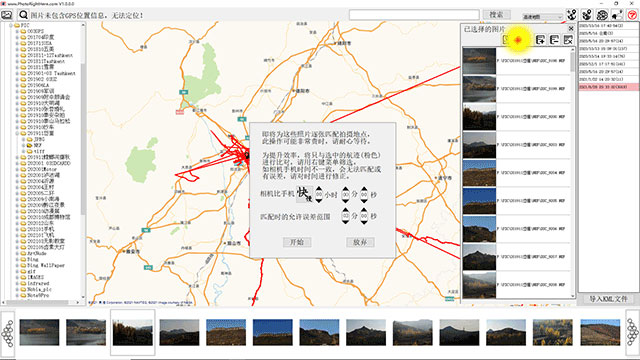640x360 pixels.
Task: Click the first globe-with-pin icon in top toolbar
Action: (x=571, y=15)
